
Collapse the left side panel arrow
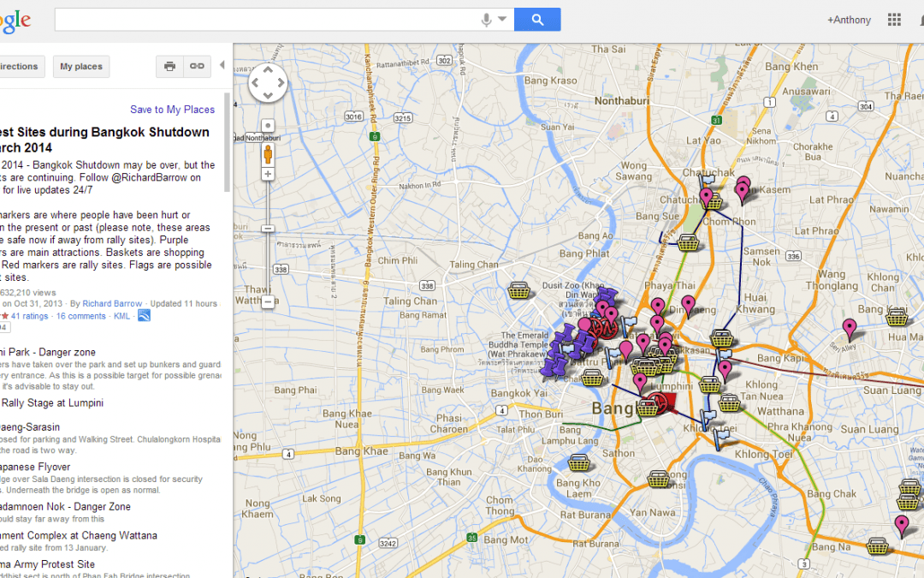click(x=222, y=65)
